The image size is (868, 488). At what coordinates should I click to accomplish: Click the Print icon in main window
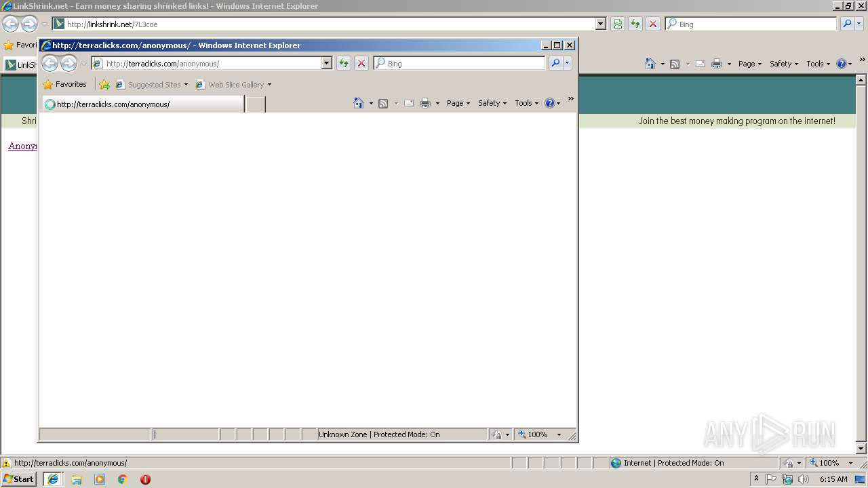pos(717,64)
